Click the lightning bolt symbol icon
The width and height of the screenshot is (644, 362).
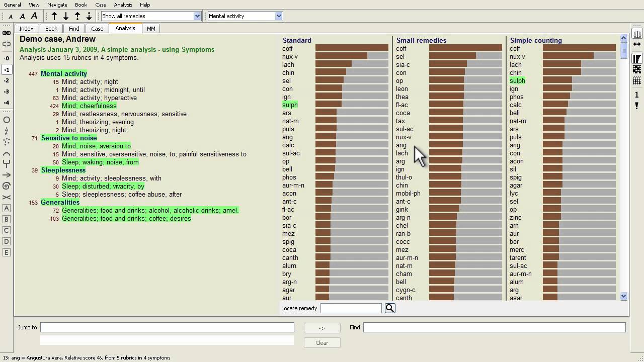pos(7,131)
